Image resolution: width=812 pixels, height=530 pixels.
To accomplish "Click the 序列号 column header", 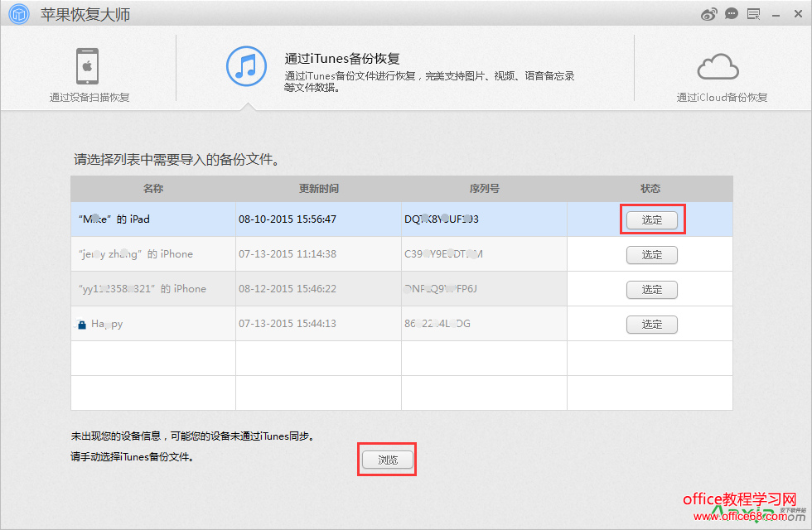I will point(484,189).
